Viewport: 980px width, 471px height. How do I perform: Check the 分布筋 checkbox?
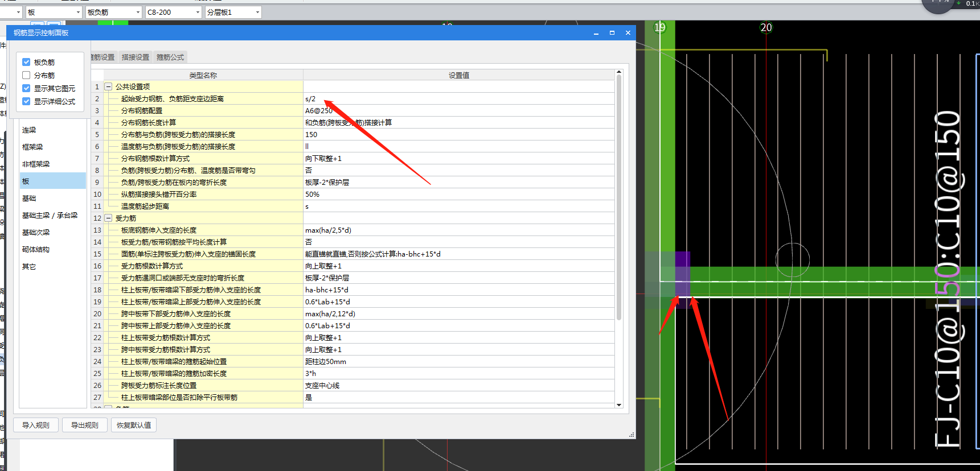(x=26, y=75)
